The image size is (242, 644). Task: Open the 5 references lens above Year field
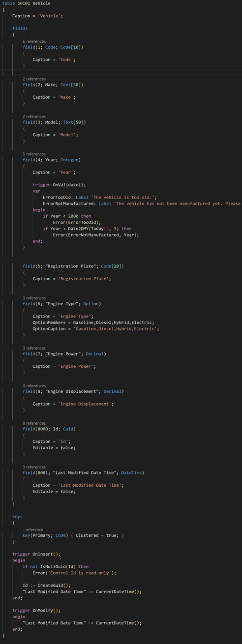(x=34, y=154)
